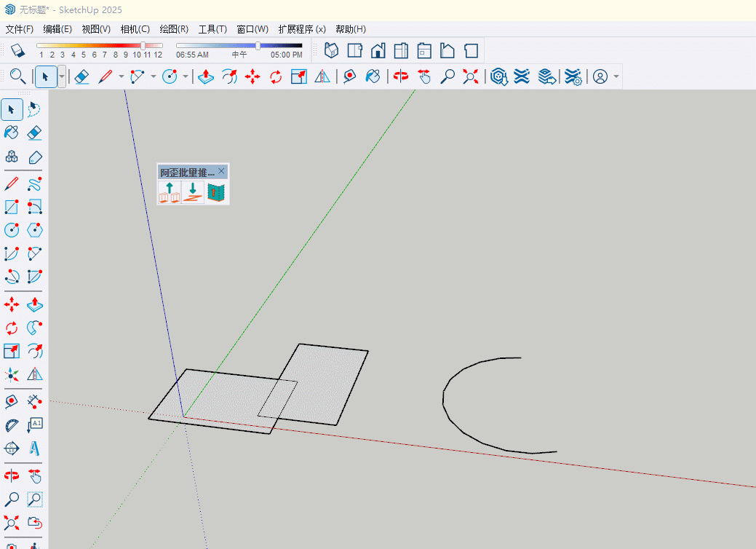The height and width of the screenshot is (549, 756).
Task: Select the Paint Bucket tool in left toolbar
Action: 12,133
